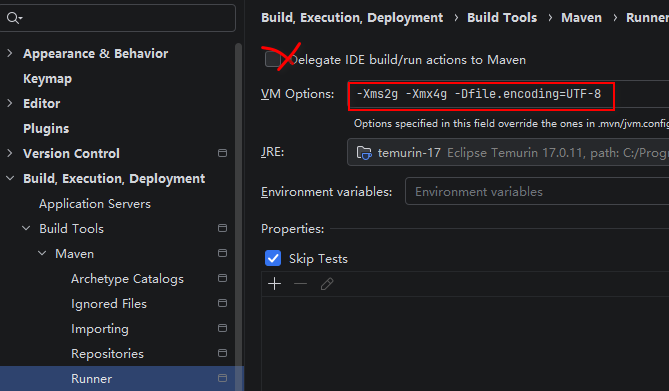Uncheck the Skip Tests checkbox
Image resolution: width=669 pixels, height=391 pixels.
coord(273,258)
